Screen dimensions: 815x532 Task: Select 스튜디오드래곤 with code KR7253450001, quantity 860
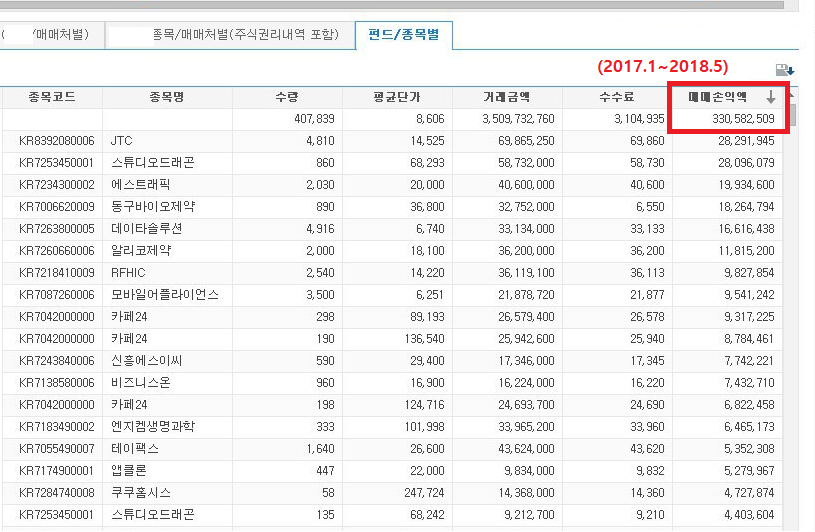tap(153, 163)
